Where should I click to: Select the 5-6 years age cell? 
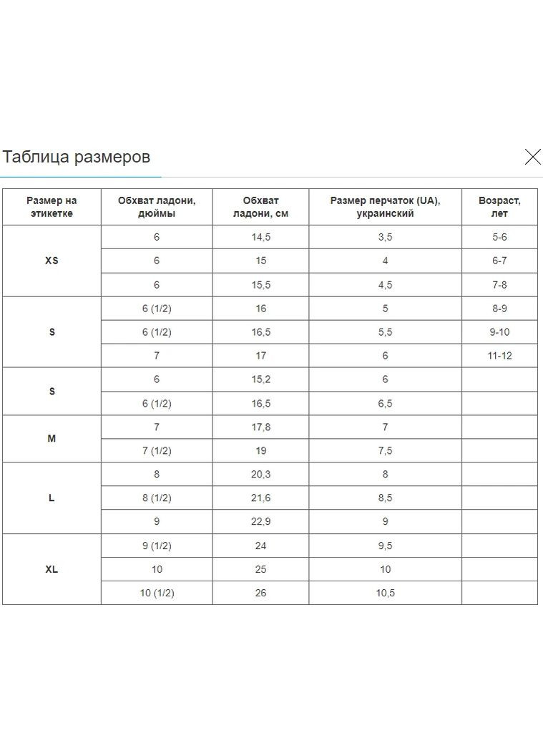[499, 237]
